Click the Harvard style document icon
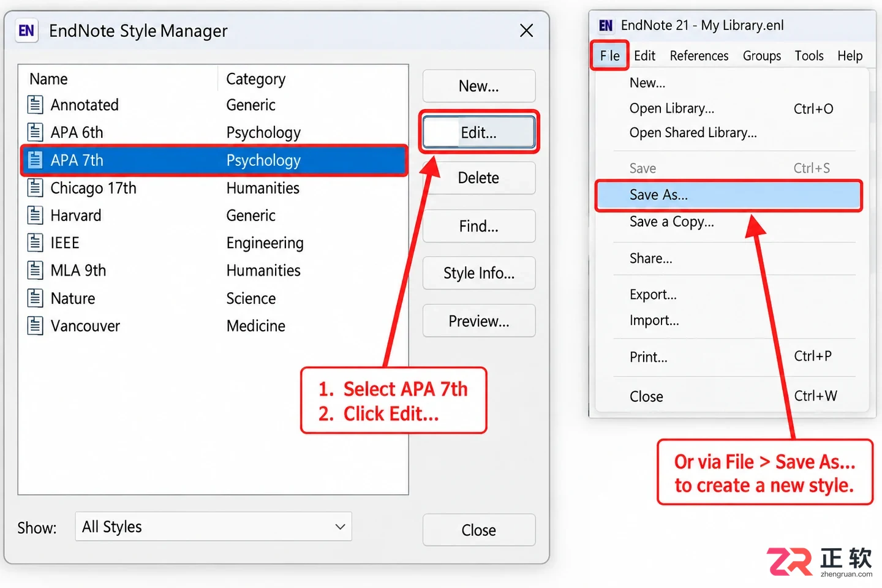 coord(36,215)
